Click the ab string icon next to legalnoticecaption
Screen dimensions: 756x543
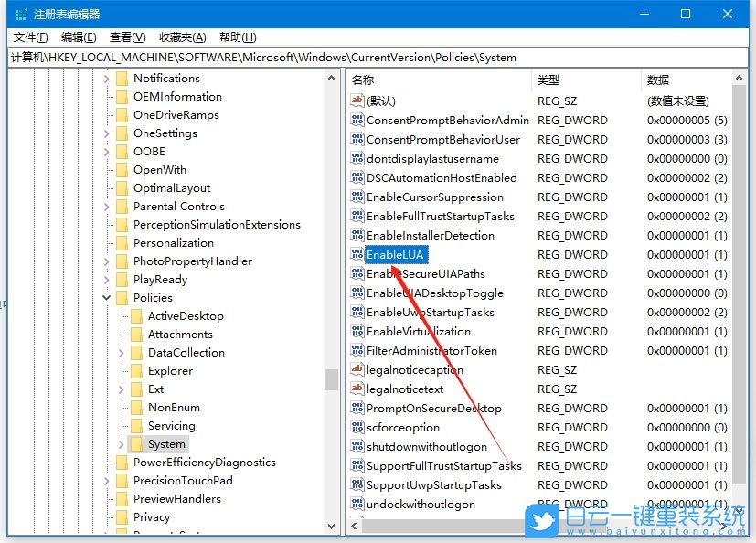pos(358,369)
